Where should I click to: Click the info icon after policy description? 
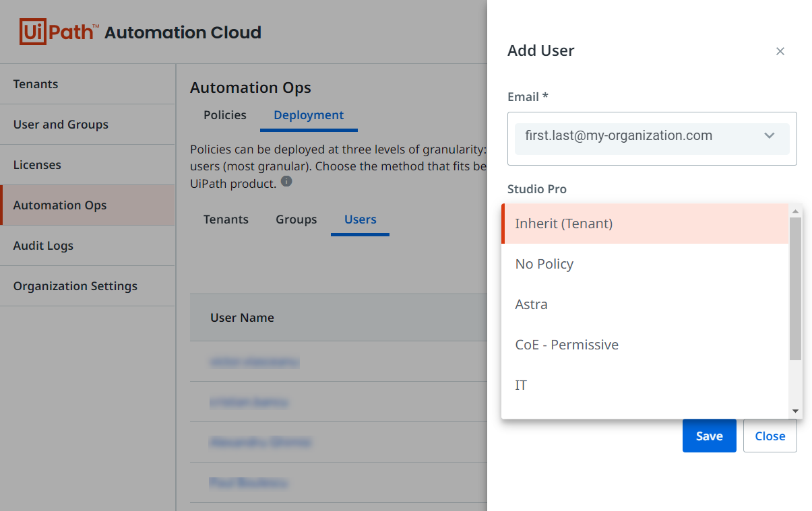click(x=286, y=182)
